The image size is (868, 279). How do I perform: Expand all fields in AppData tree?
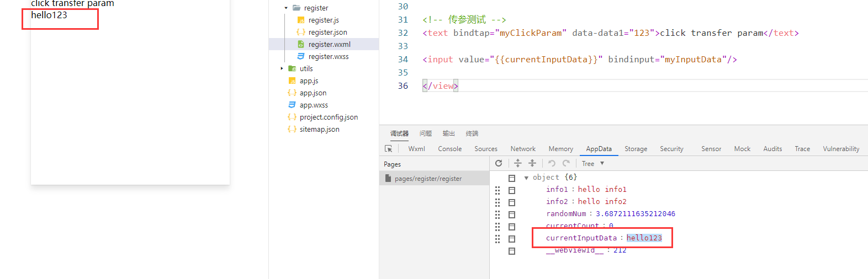(517, 163)
